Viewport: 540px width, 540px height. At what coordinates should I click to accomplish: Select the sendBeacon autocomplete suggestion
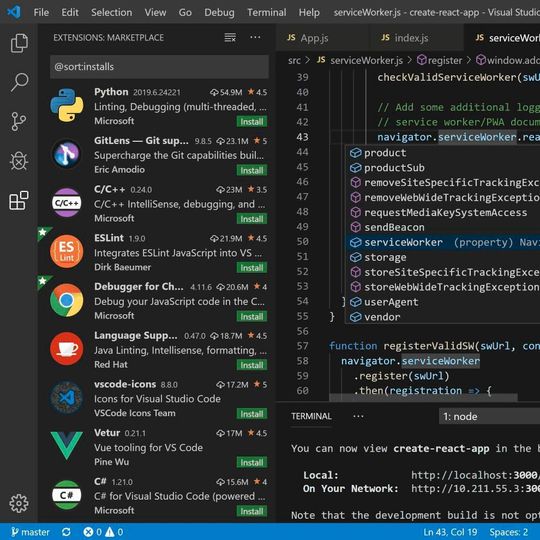pos(444,227)
